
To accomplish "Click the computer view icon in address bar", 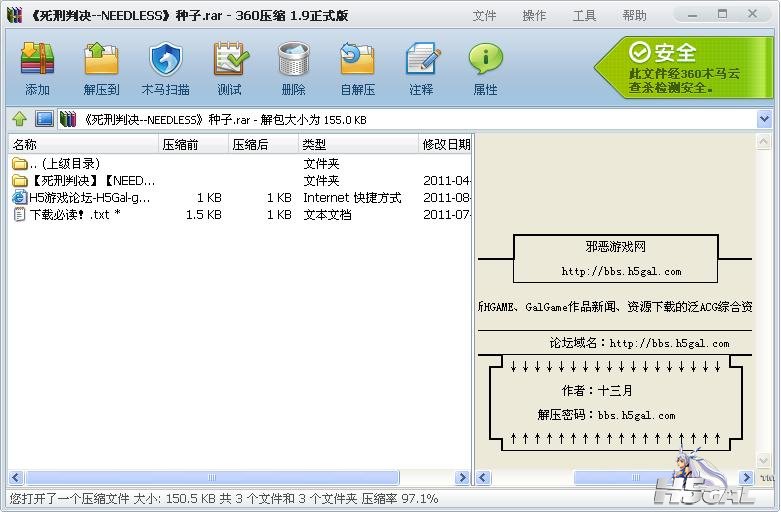I will 44,119.
